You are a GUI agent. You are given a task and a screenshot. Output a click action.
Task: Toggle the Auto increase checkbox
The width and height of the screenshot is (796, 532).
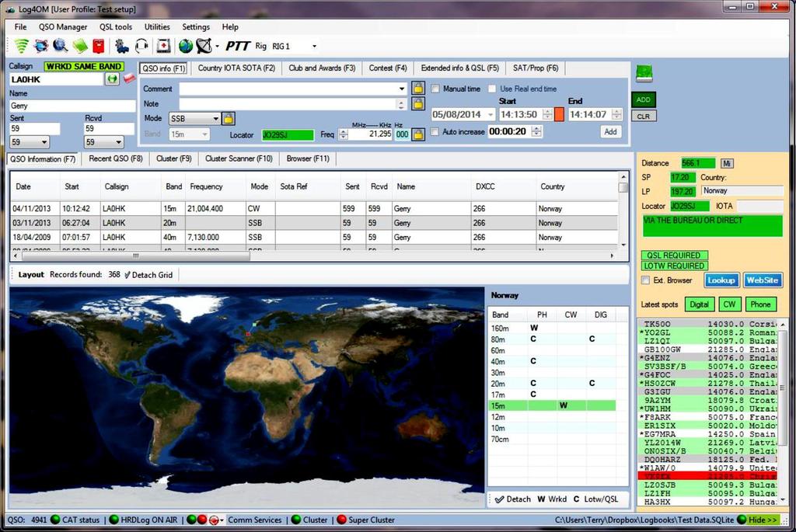click(435, 132)
